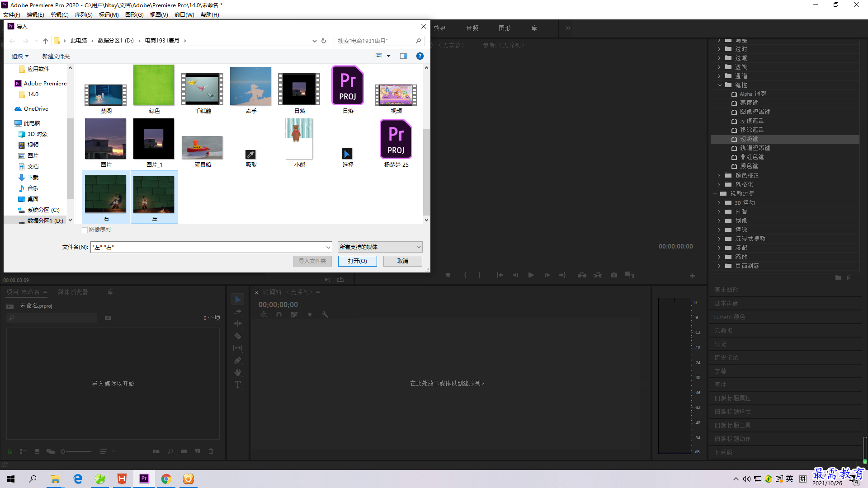Viewport: 868px width, 488px height.
Task: Toggle Snap magnet in the timeline
Action: pos(279,314)
